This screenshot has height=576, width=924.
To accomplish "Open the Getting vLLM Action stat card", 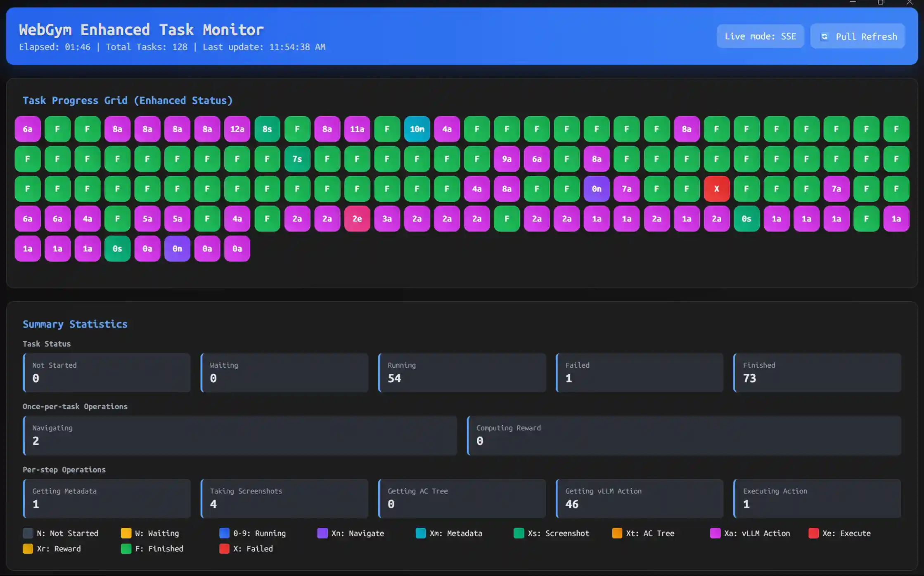I will tap(639, 499).
